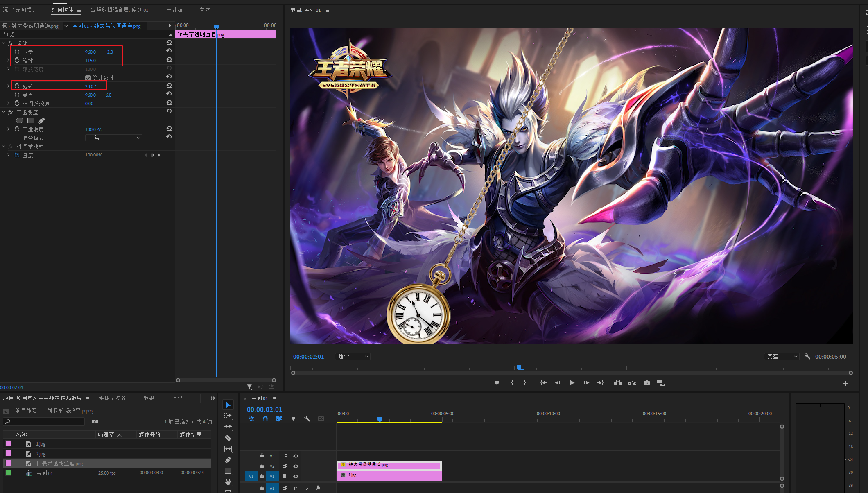
Task: Click the Export Frame camera icon
Action: pyautogui.click(x=646, y=383)
